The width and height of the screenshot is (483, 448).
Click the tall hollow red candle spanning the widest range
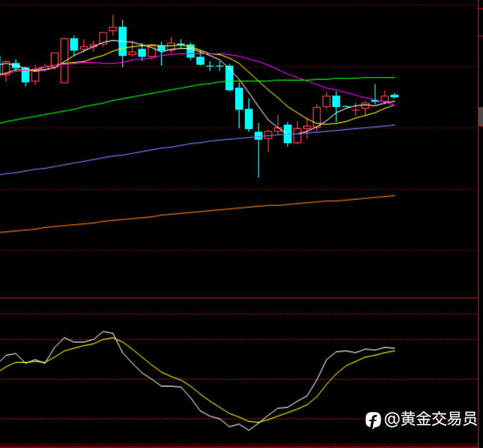(64, 61)
